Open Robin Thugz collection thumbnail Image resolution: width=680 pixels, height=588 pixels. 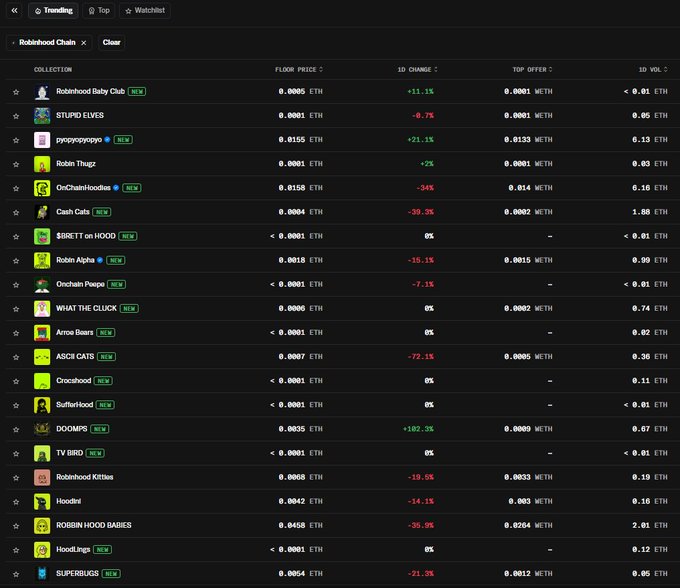coord(42,164)
